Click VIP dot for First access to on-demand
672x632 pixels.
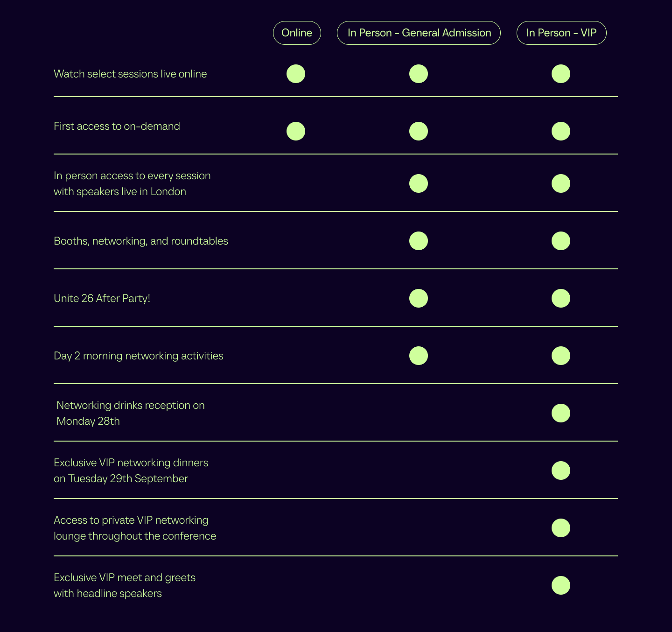(x=561, y=131)
